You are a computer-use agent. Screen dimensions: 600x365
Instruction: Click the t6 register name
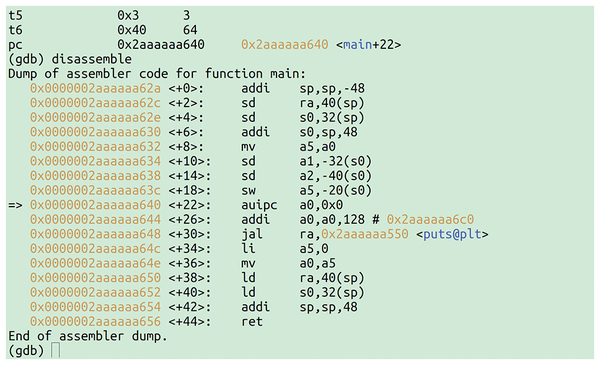tap(16, 30)
